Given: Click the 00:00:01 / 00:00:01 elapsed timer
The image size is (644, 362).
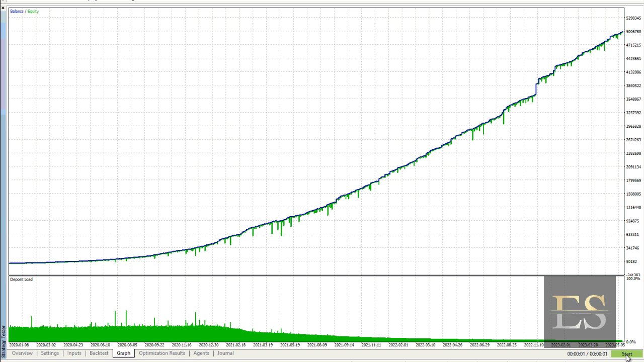Looking at the screenshot, I should point(587,354).
